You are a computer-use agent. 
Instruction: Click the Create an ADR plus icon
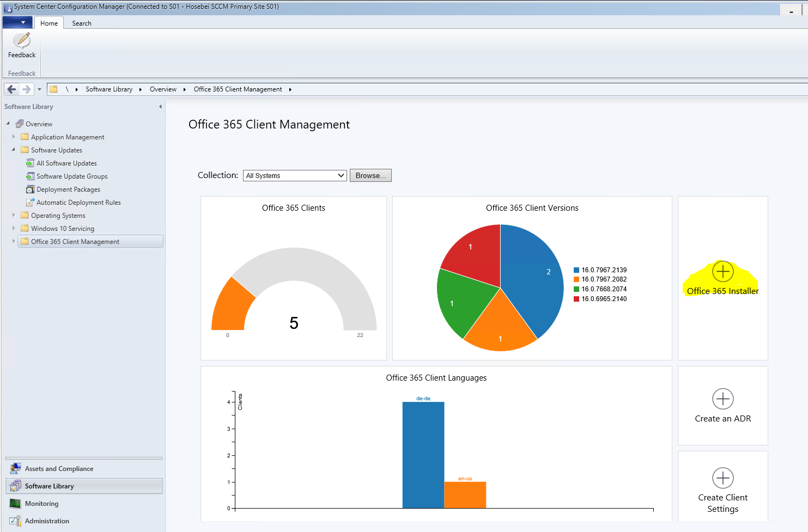pyautogui.click(x=723, y=399)
